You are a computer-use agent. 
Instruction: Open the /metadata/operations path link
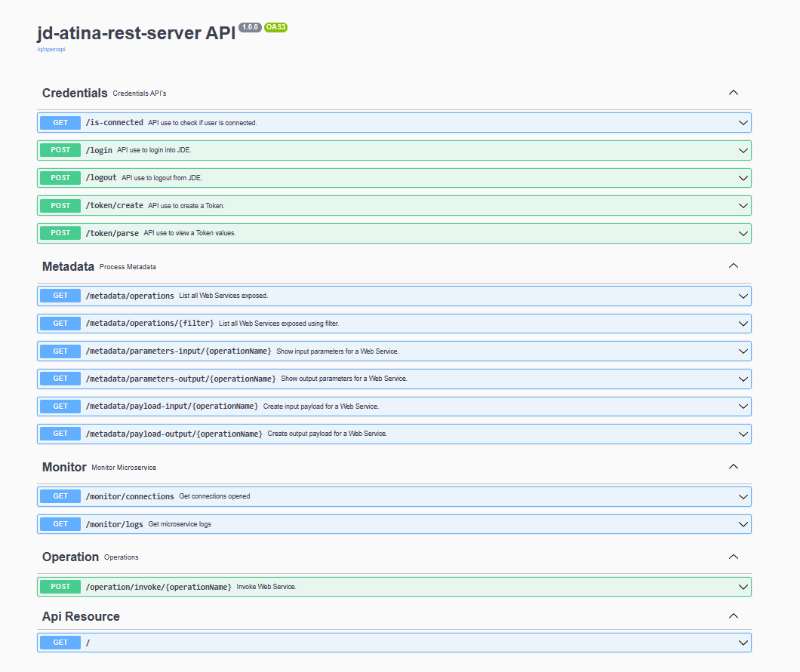point(130,296)
